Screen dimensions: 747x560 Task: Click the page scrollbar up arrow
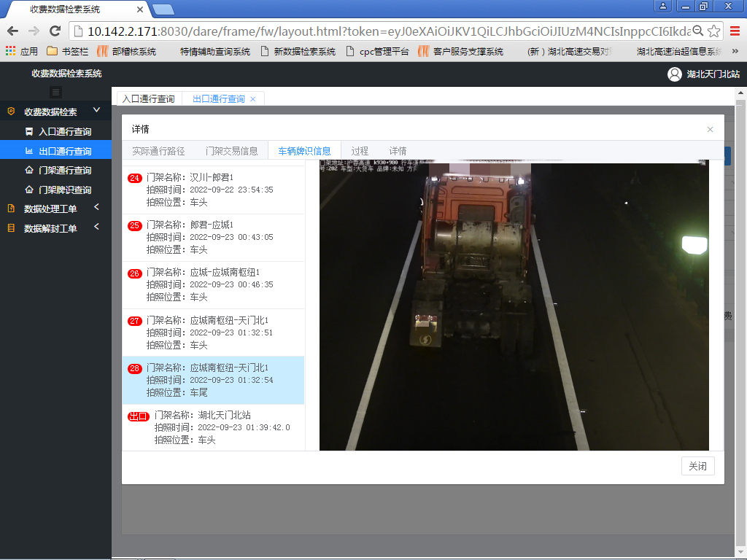tap(741, 93)
